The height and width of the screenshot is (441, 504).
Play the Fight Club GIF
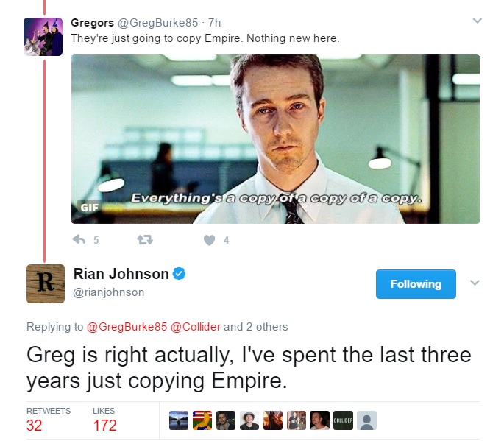click(x=275, y=139)
